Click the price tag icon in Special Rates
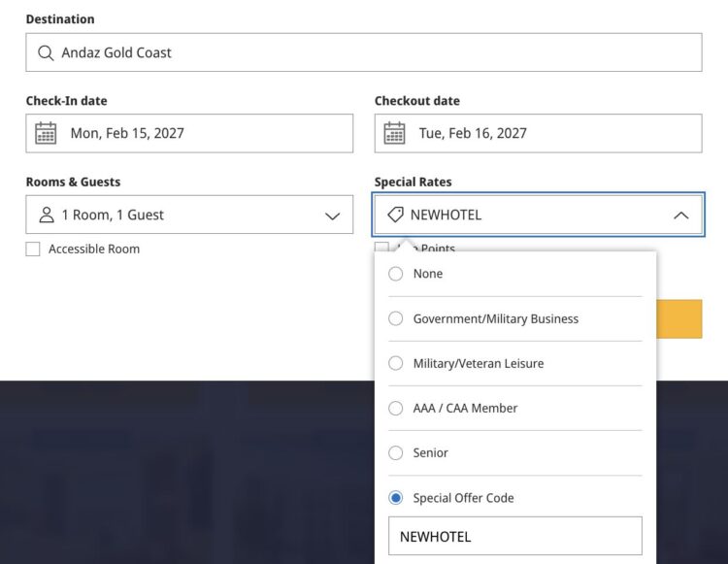This screenshot has width=728, height=564. [396, 215]
